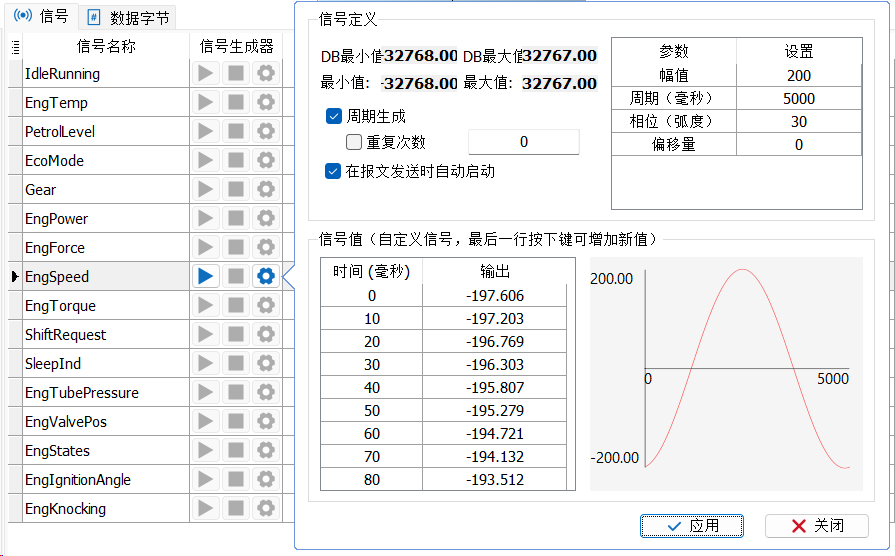
Task: Stop the EngTemp signal generator
Action: [x=236, y=102]
